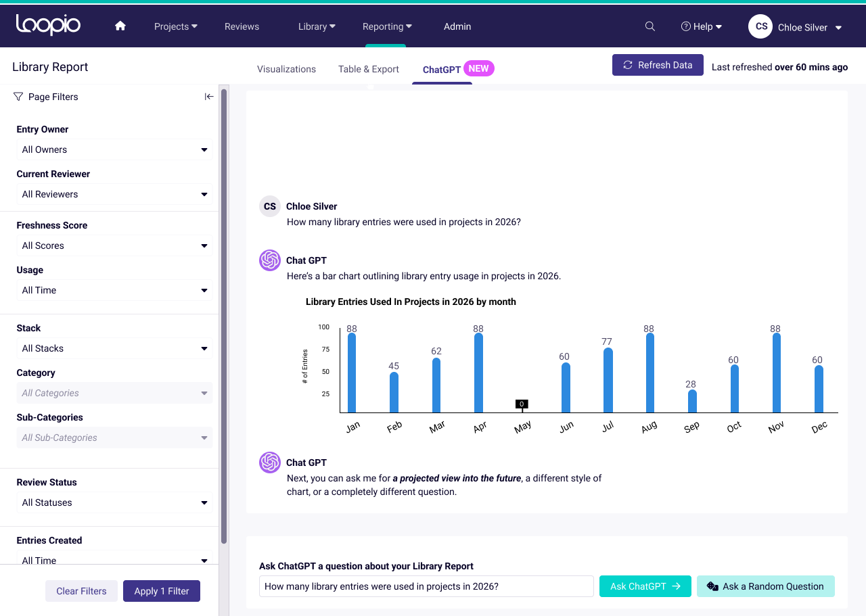This screenshot has width=866, height=616.
Task: Click the January bar in the chart
Action: click(352, 373)
